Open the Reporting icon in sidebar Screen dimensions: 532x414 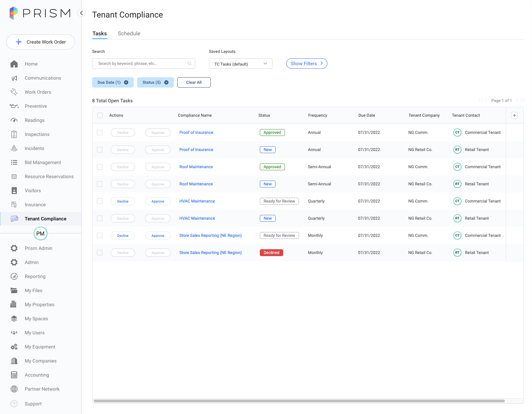14,276
